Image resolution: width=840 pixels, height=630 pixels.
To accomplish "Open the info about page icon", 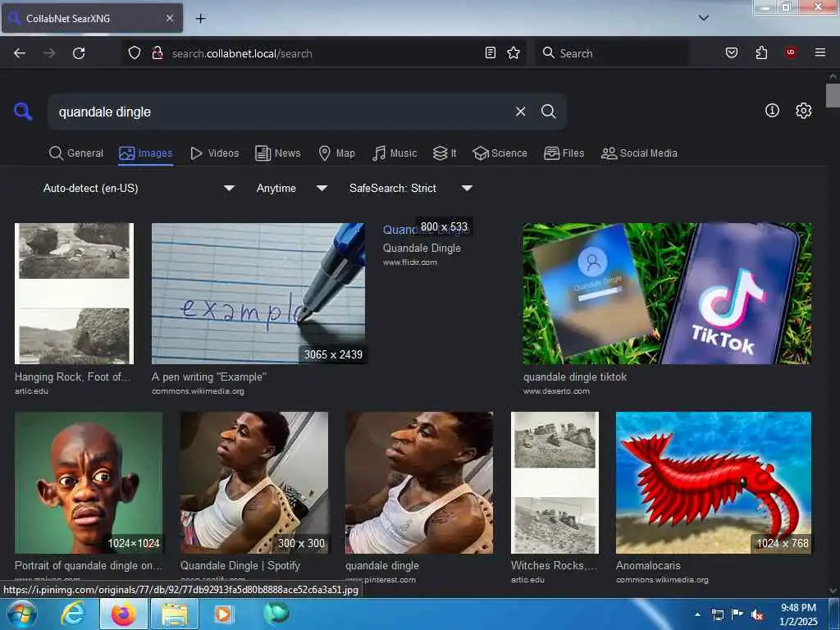I will pyautogui.click(x=772, y=111).
